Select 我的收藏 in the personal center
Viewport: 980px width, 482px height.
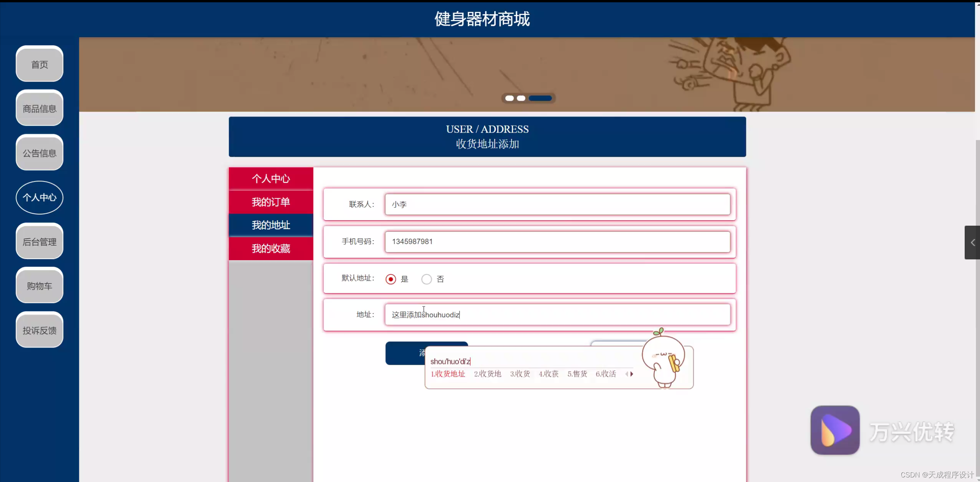[270, 248]
